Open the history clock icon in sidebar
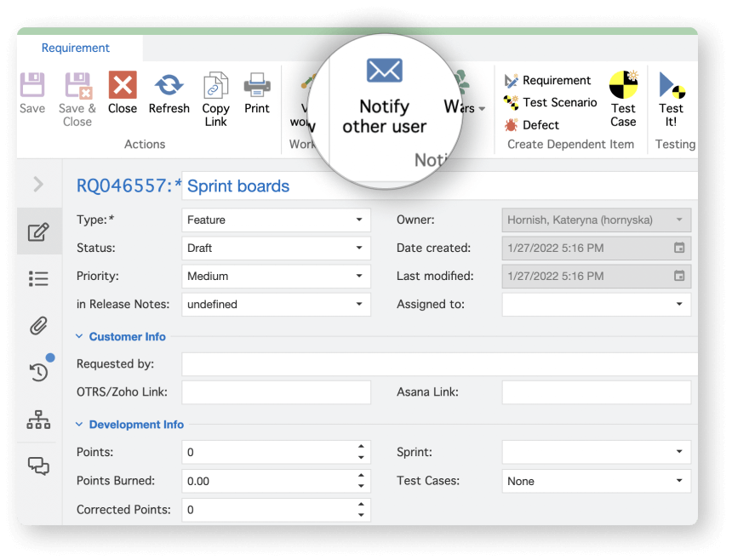 [38, 372]
